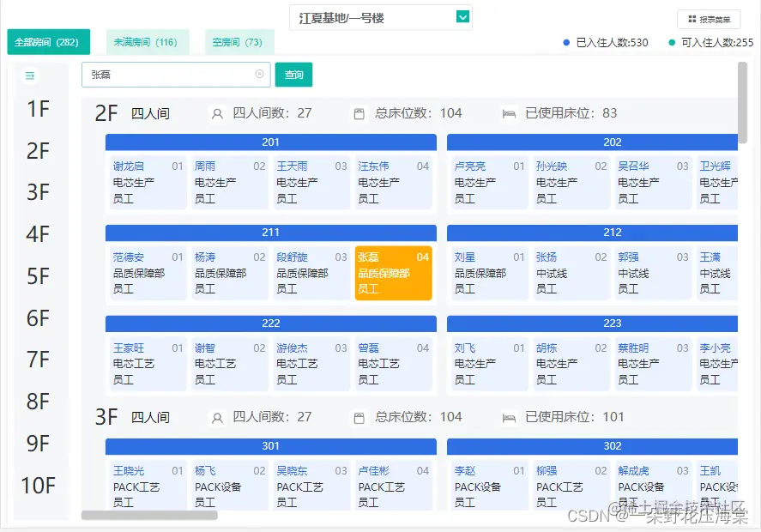Select bed card of 卢佳彬 in 301

point(394,485)
